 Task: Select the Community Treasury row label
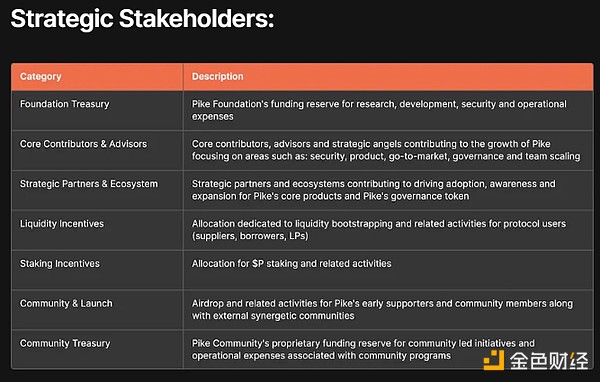pos(65,343)
